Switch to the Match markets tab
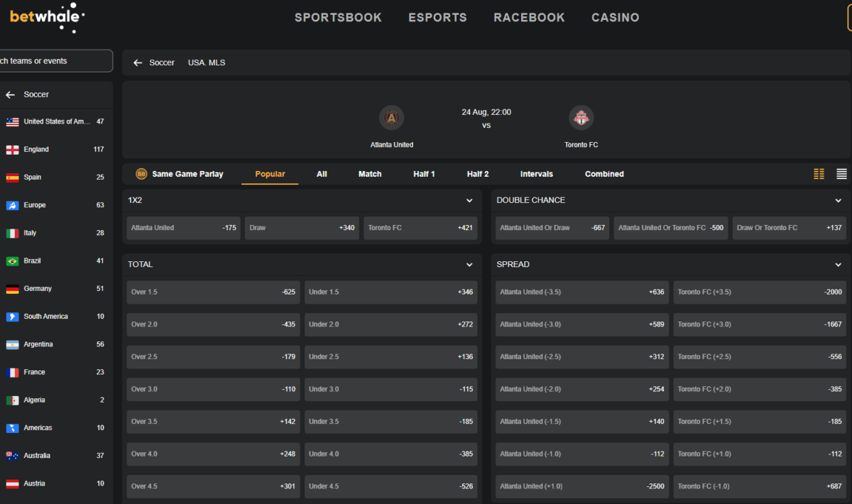This screenshot has width=852, height=504. [370, 174]
